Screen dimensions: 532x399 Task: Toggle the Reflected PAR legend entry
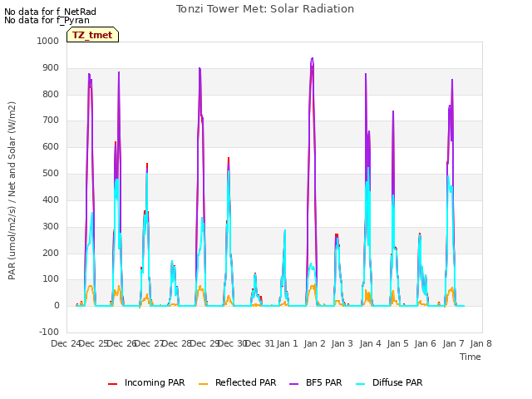click(x=237, y=382)
